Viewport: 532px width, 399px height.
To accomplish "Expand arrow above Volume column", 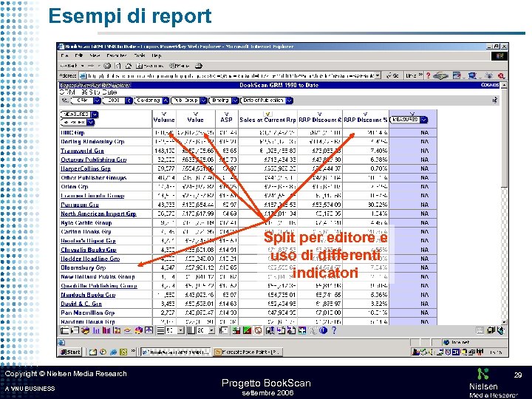I will (x=164, y=114).
